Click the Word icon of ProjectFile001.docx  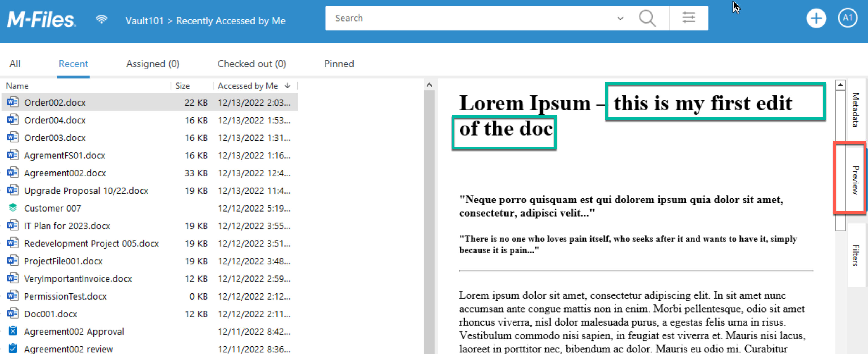coord(13,260)
